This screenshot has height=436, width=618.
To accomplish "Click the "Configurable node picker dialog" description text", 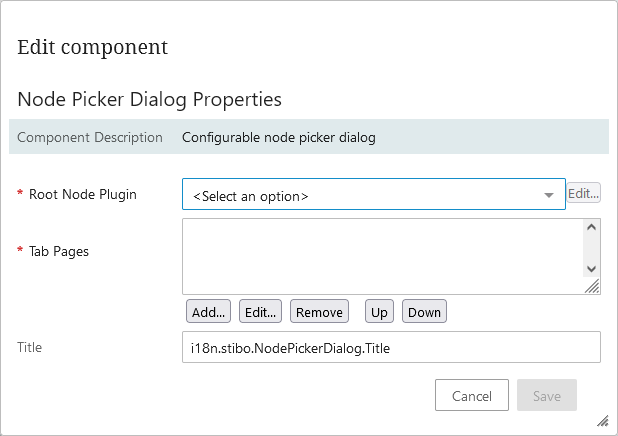I will [278, 137].
